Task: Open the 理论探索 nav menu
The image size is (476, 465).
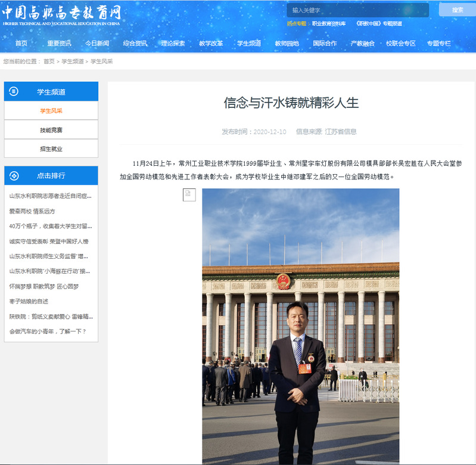Action: [173, 44]
